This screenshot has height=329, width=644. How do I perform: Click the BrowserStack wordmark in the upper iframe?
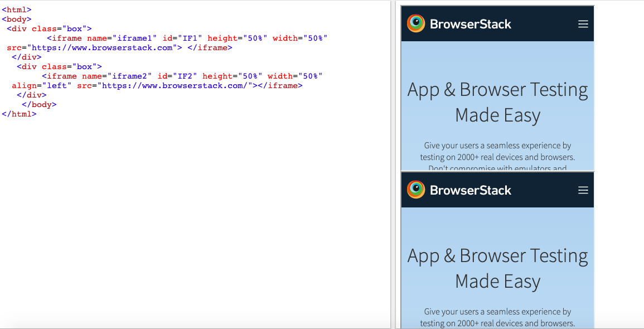point(470,24)
